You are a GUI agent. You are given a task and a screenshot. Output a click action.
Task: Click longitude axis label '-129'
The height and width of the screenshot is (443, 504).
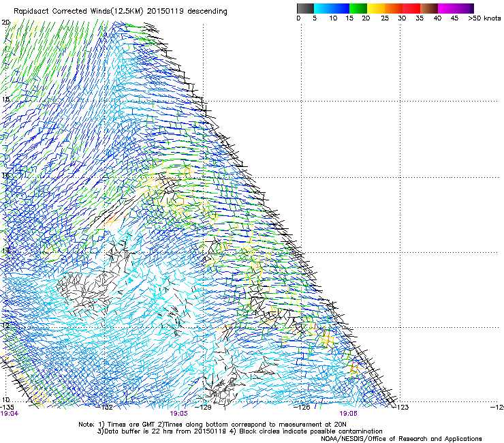(204, 408)
